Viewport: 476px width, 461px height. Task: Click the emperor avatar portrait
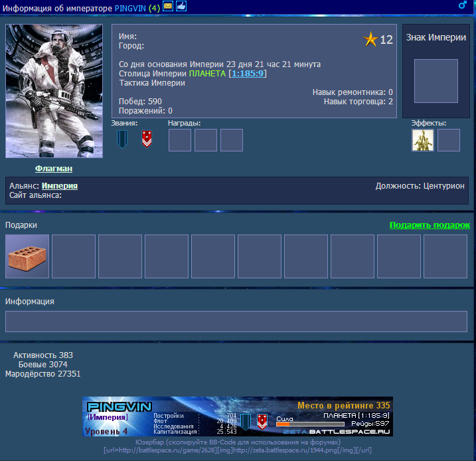pos(54,91)
